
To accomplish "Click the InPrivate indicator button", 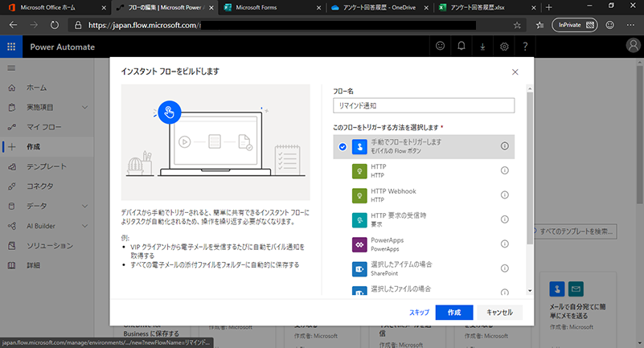I will 575,25.
